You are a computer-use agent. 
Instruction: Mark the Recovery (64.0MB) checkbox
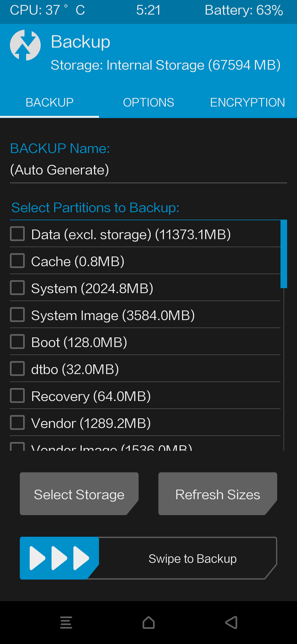[18, 395]
